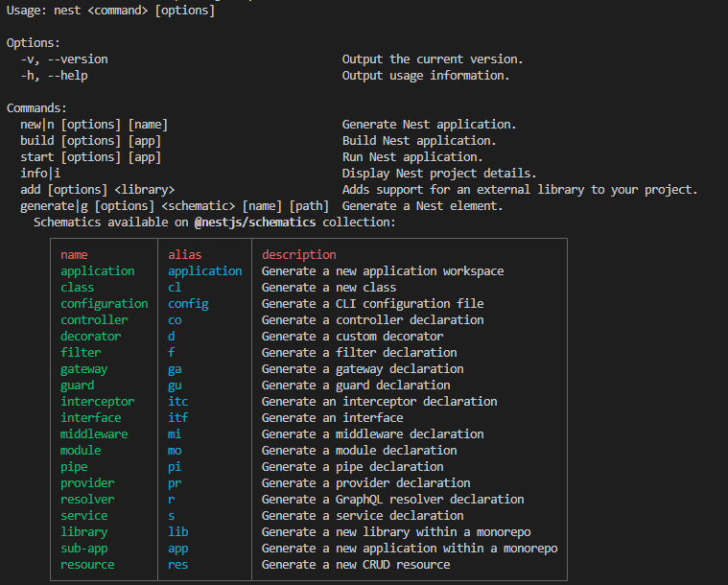Click 'application' in the name column

98,271
